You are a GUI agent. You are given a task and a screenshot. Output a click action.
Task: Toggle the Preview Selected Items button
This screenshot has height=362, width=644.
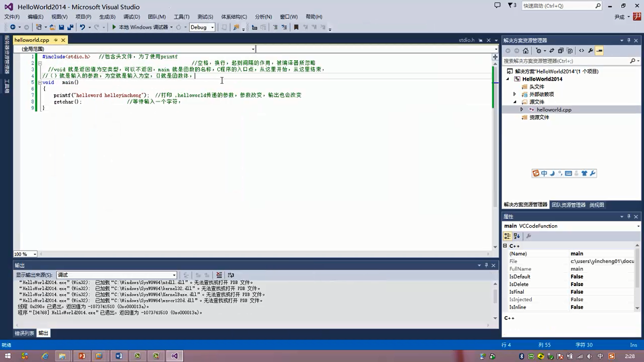[x=599, y=51]
